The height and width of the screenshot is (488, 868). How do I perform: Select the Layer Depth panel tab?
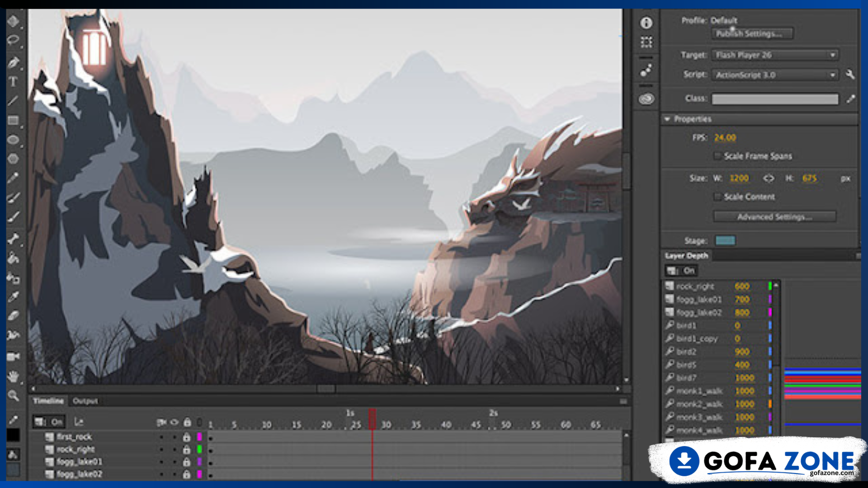[686, 256]
